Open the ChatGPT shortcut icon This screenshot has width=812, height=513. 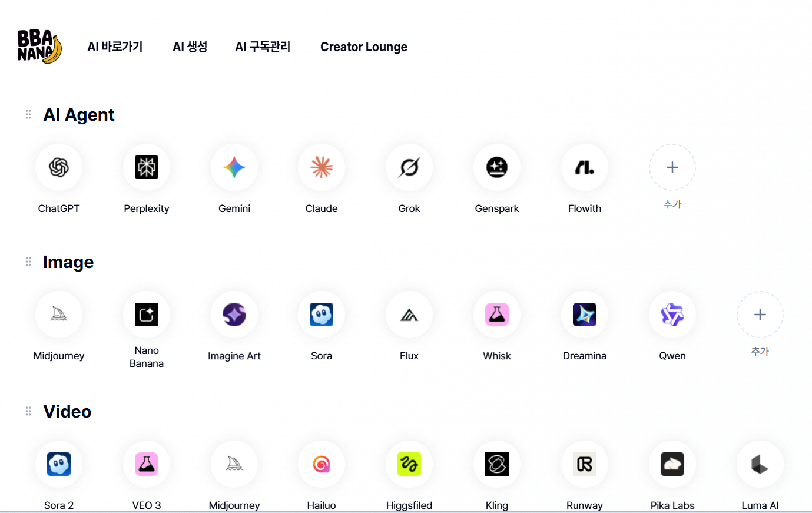(59, 167)
